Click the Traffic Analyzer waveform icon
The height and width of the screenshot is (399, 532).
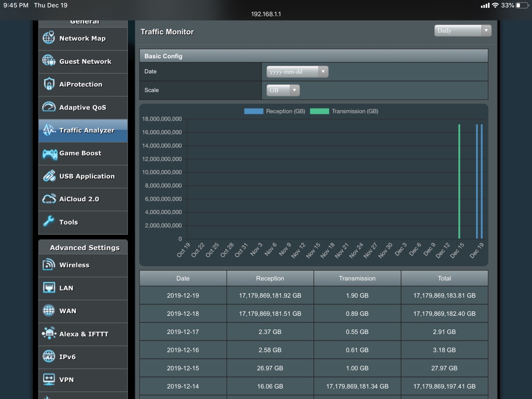[x=49, y=129]
